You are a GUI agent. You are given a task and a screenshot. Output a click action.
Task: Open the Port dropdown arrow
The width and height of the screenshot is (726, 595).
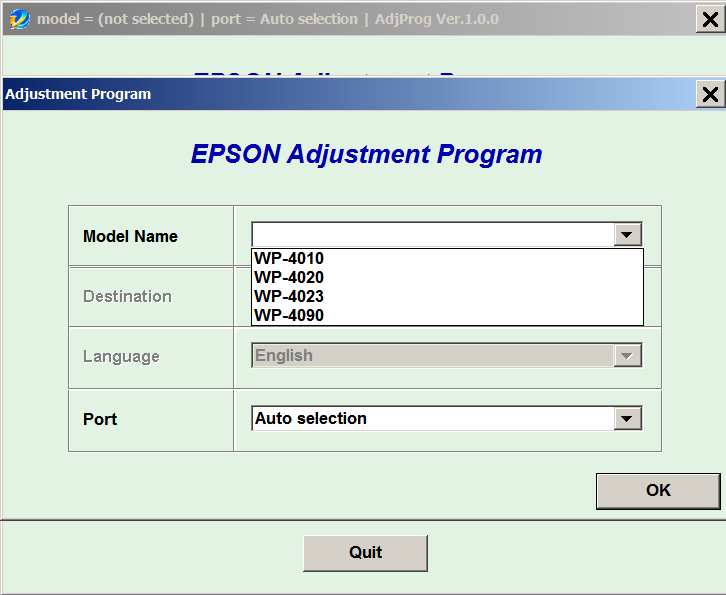627,419
